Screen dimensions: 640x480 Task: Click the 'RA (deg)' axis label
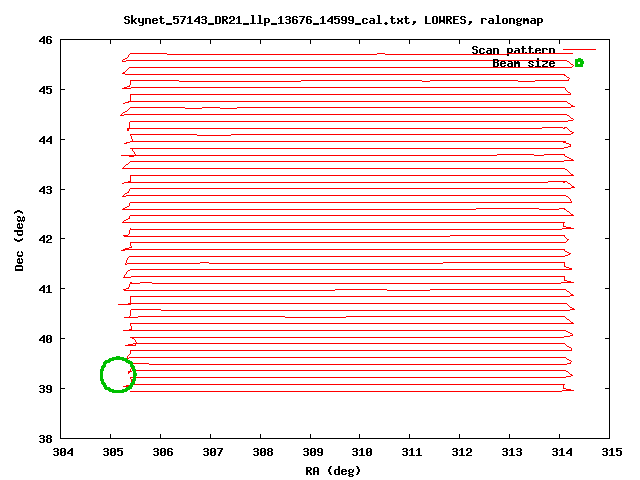(x=333, y=471)
